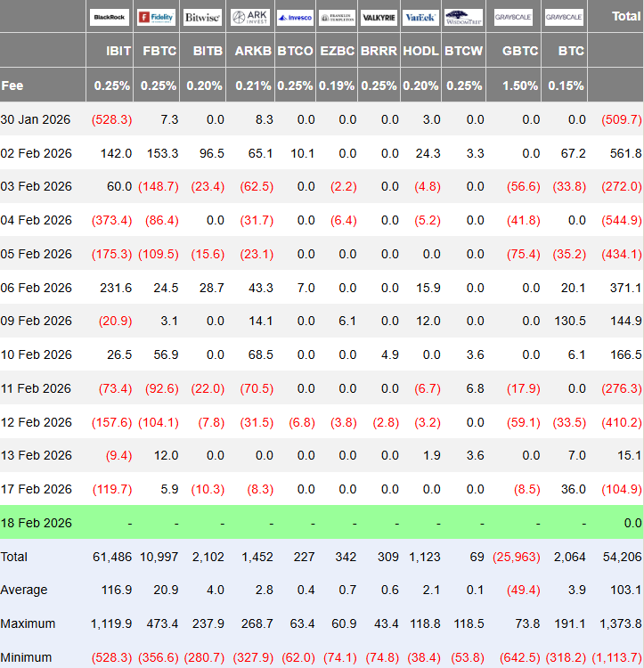This screenshot has width=644, height=668.
Task: Click the Total summary row label
Action: tap(13, 557)
